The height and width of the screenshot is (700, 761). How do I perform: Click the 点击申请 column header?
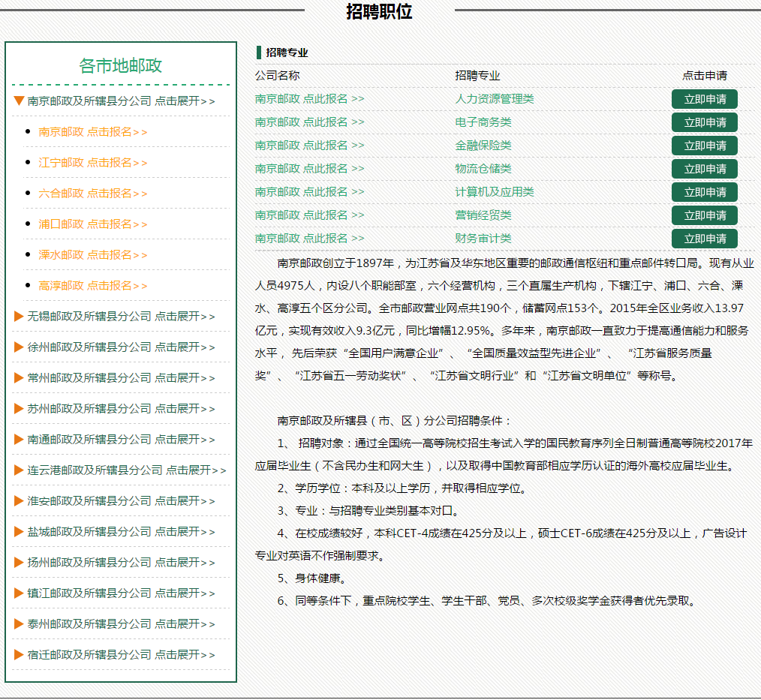click(705, 76)
